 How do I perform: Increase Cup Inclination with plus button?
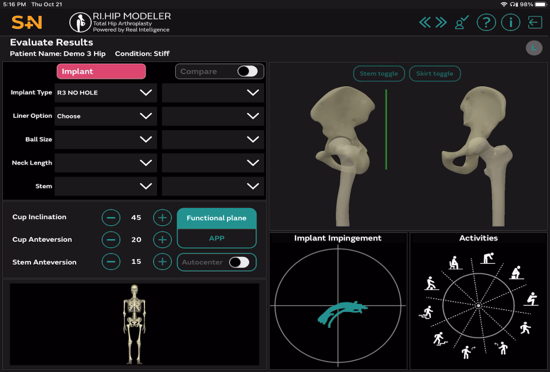point(162,217)
